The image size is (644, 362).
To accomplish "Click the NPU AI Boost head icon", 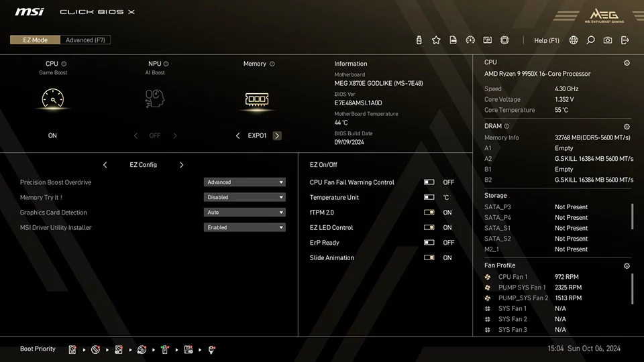I will [x=154, y=99].
